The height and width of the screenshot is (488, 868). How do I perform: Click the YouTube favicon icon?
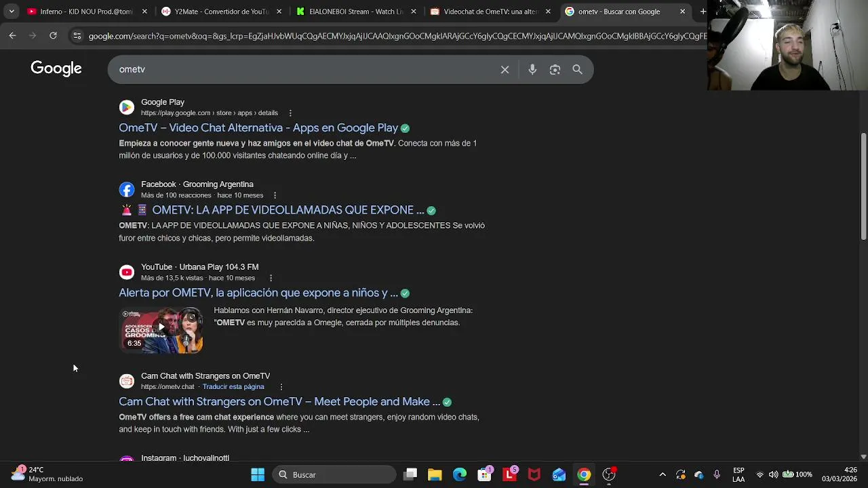click(127, 272)
